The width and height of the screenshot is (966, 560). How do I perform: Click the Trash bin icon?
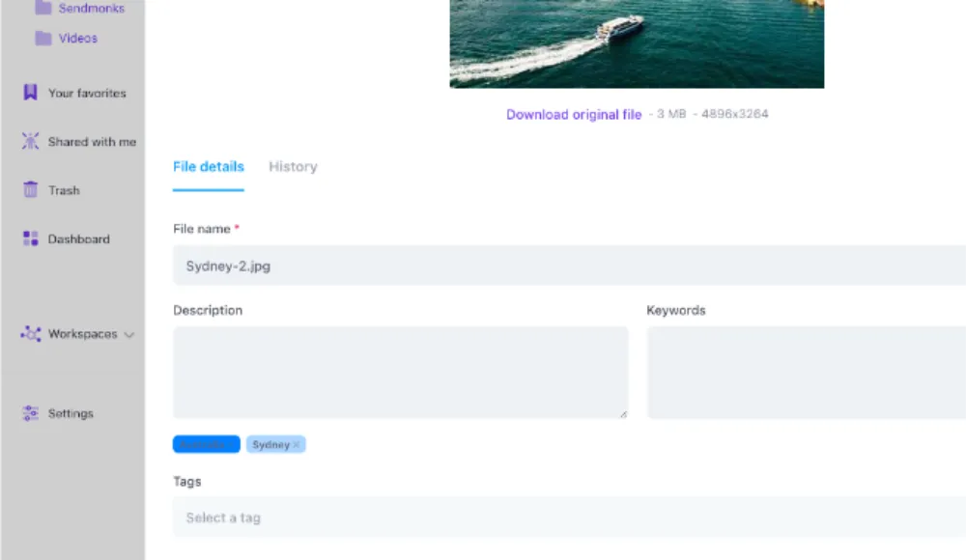pyautogui.click(x=30, y=189)
